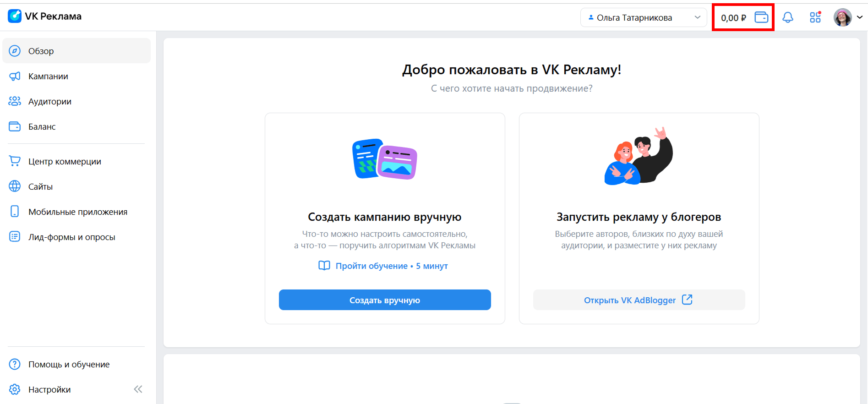Click the VK Реклама logo icon

15,16
